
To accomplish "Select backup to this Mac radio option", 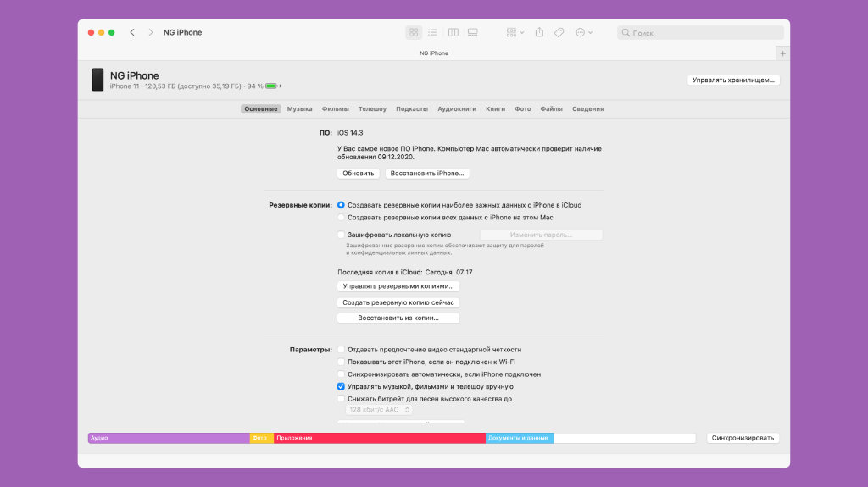I will pyautogui.click(x=341, y=218).
